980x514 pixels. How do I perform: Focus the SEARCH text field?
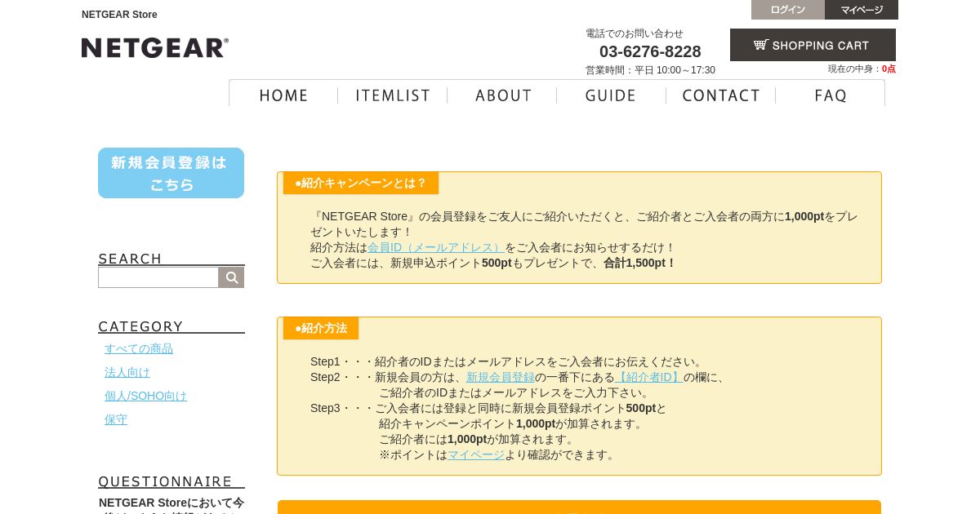[158, 277]
